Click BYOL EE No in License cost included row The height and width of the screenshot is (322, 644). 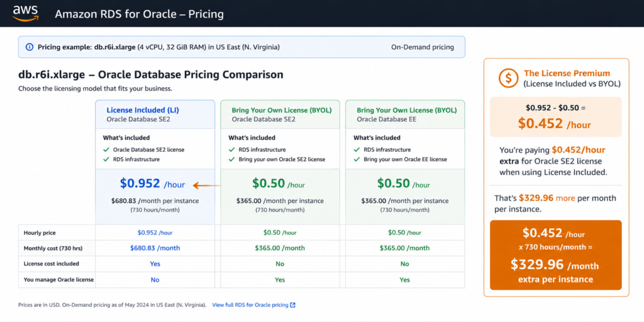(x=405, y=264)
